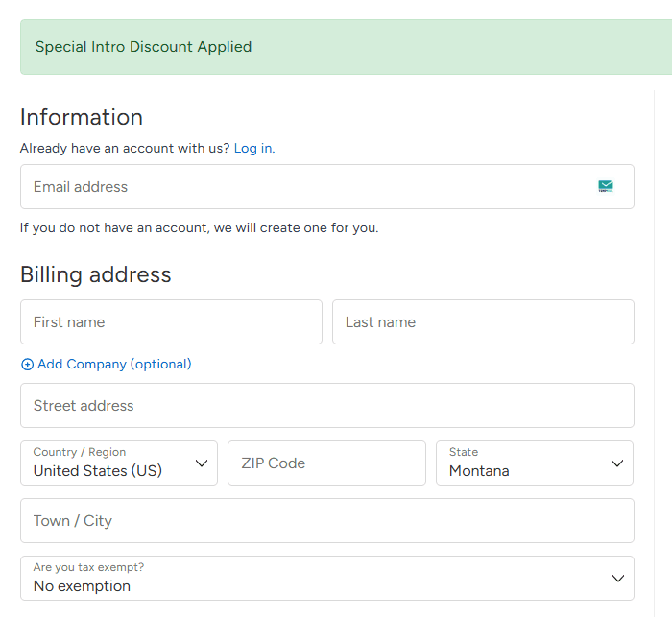Click the Town / City field

tap(326, 521)
